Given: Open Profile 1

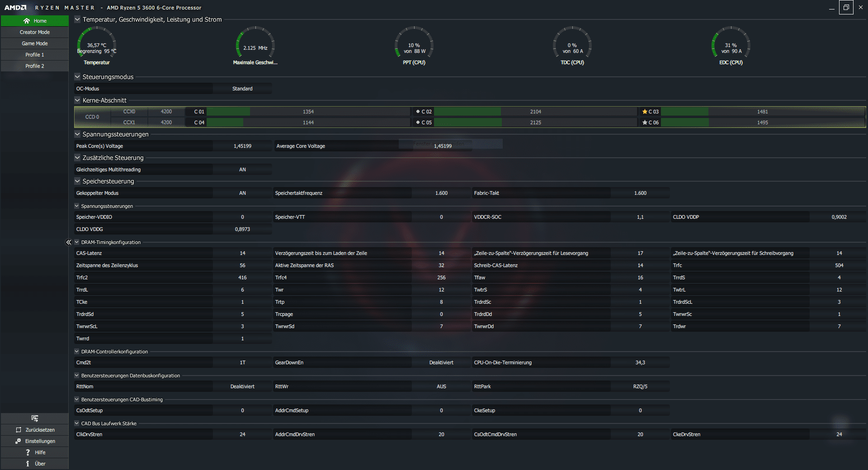Looking at the screenshot, I should 35,55.
